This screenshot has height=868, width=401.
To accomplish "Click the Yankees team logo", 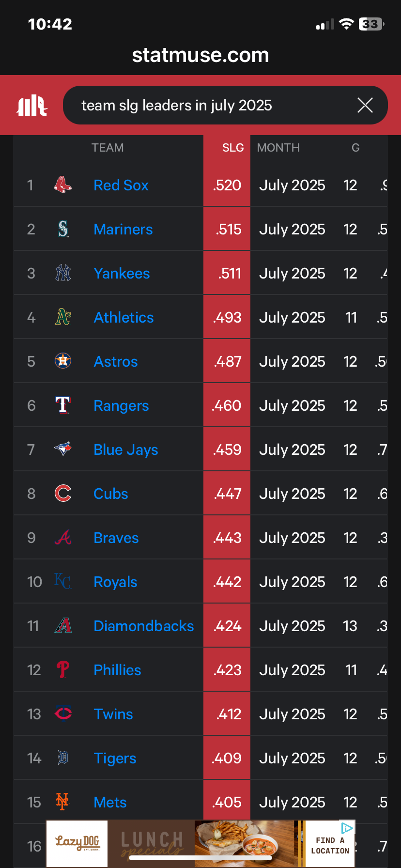I will pos(63,273).
